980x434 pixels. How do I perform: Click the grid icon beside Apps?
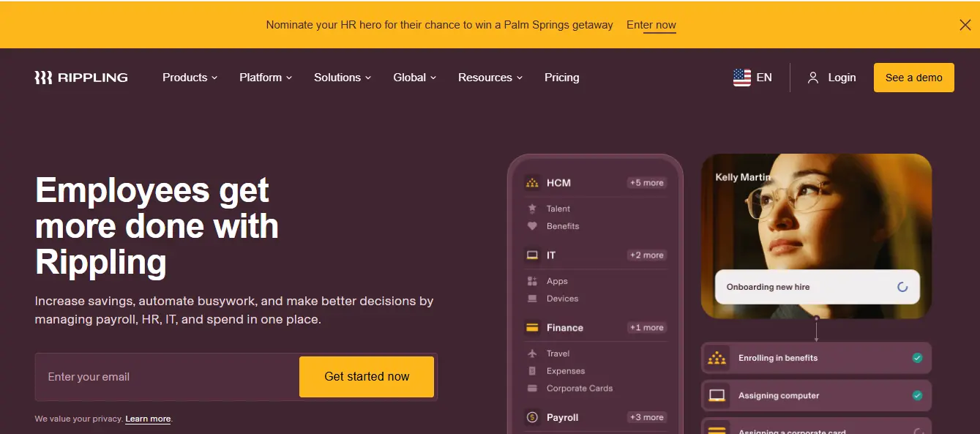(x=532, y=281)
